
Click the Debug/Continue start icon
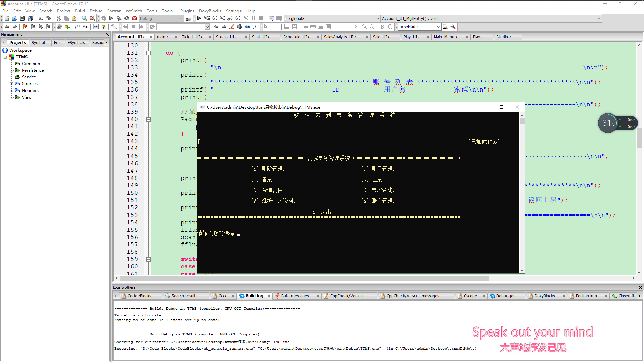point(199,18)
